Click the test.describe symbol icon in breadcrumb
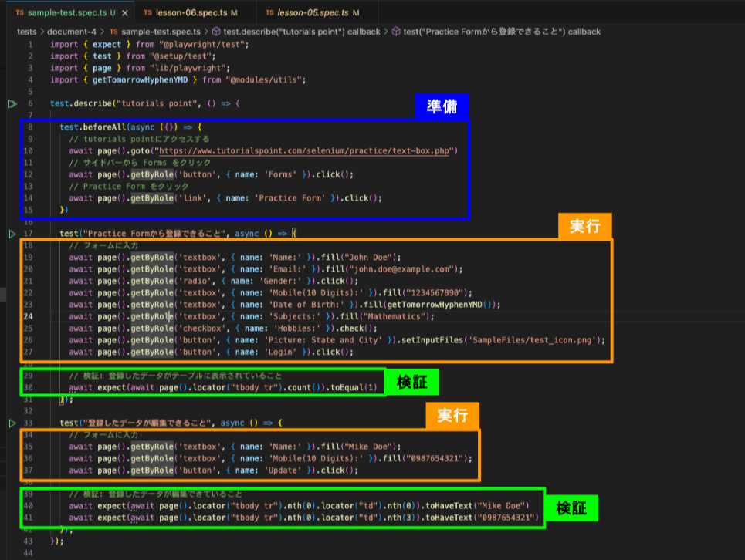The width and height of the screenshot is (745, 560). [x=215, y=32]
